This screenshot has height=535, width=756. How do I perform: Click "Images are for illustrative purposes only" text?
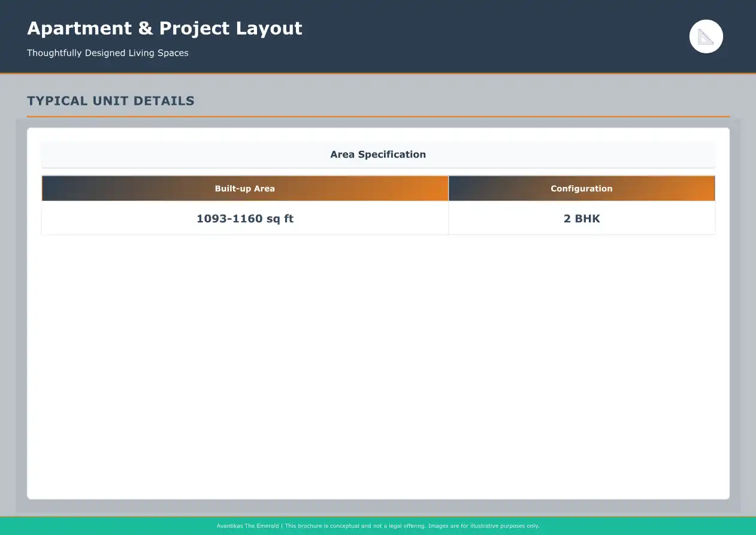pos(483,526)
